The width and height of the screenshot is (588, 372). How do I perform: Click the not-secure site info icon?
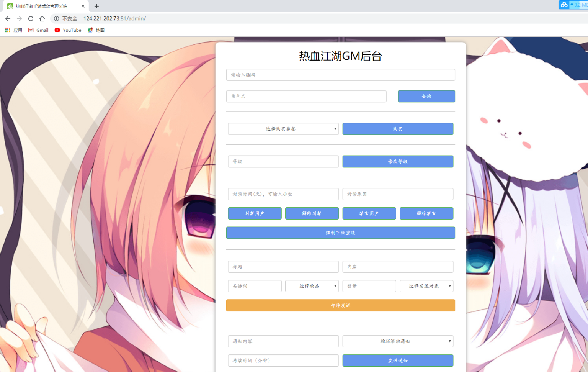click(x=56, y=18)
